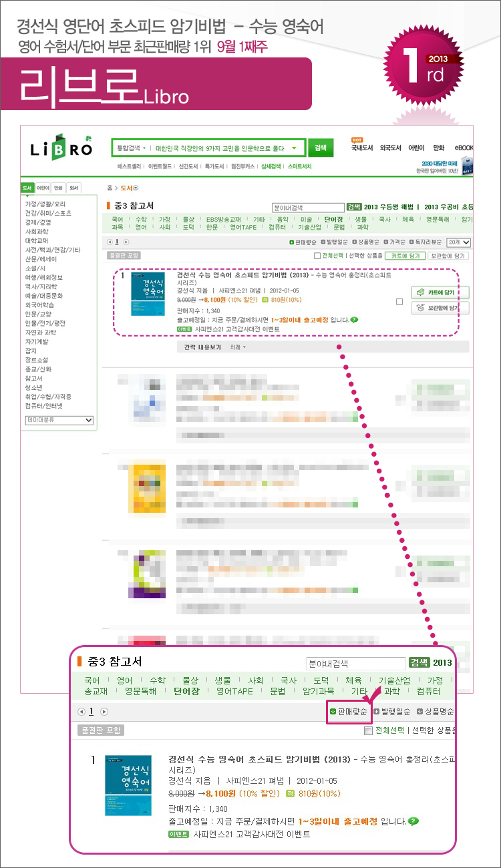Click the 2030 대담한 미래 banner
Screen dimensions: 501x868
(x=445, y=166)
